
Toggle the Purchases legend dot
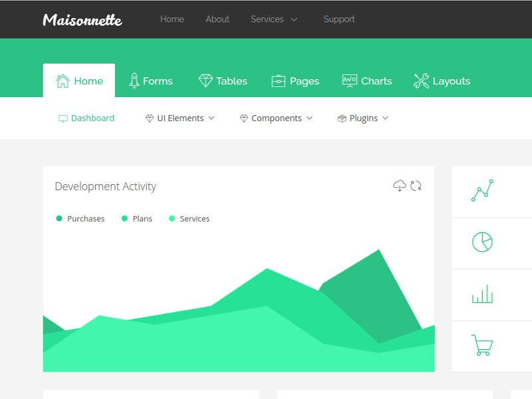click(x=59, y=219)
